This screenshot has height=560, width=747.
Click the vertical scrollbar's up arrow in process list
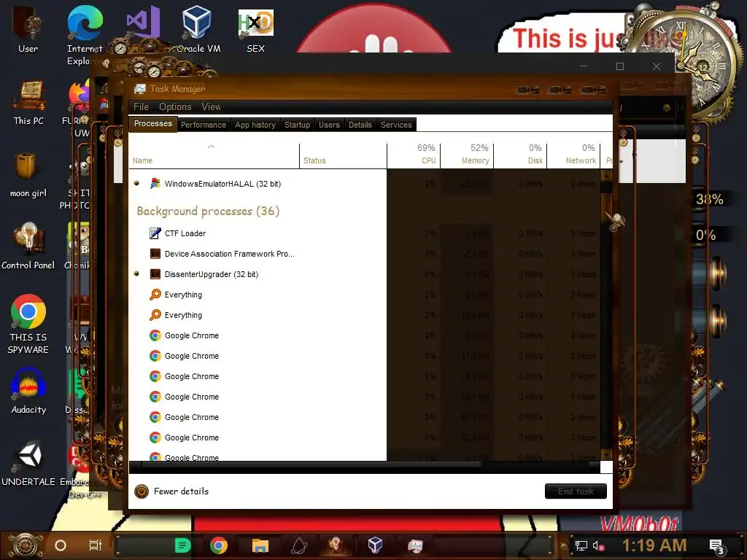pyautogui.click(x=606, y=175)
